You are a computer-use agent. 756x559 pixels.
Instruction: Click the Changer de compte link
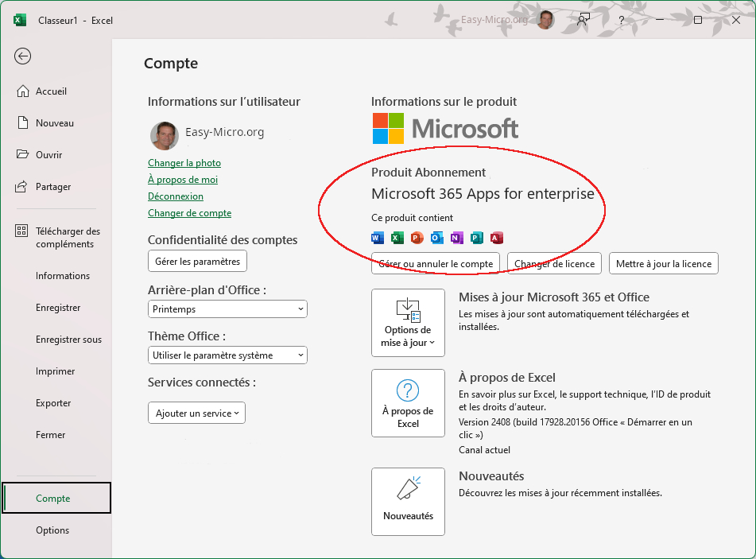(189, 212)
